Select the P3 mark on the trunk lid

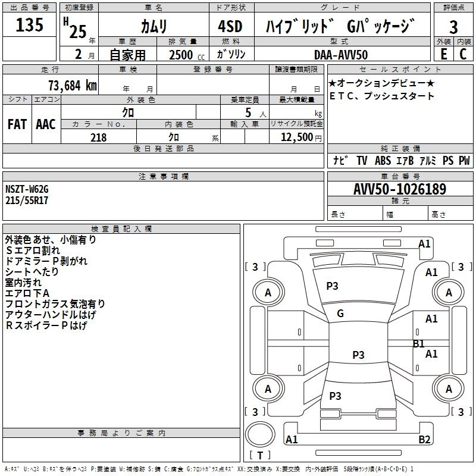coord(335,396)
